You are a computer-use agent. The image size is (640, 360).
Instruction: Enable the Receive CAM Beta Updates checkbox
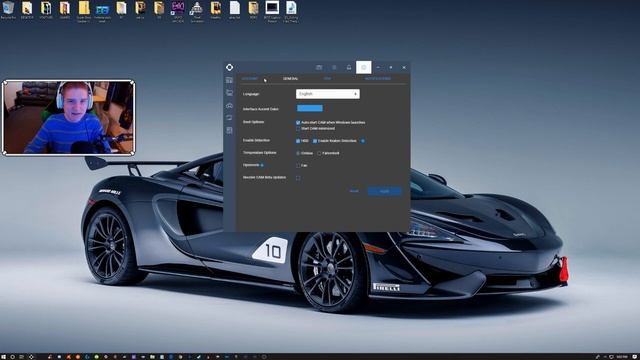click(298, 178)
